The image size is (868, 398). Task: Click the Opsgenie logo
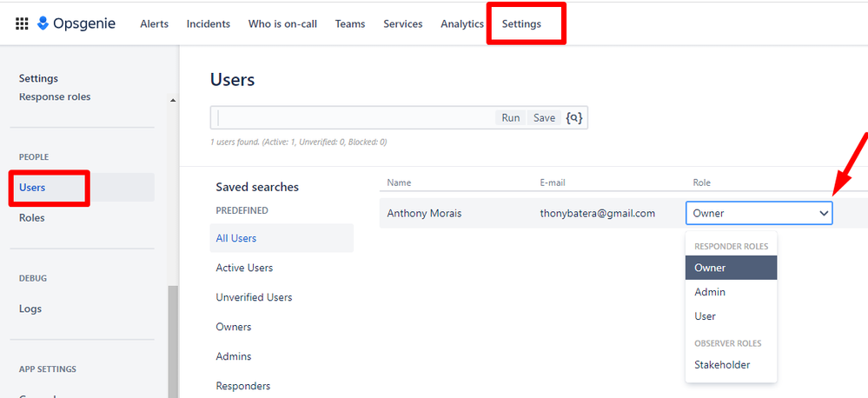click(x=76, y=23)
